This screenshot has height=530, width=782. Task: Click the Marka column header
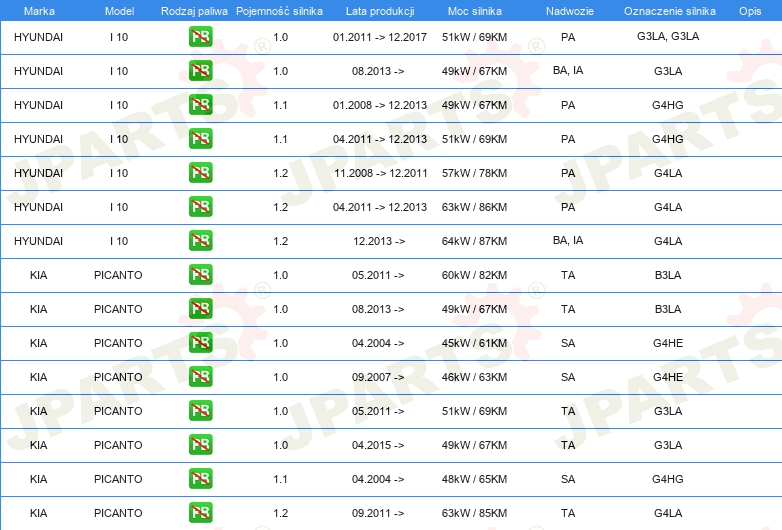pyautogui.click(x=39, y=11)
